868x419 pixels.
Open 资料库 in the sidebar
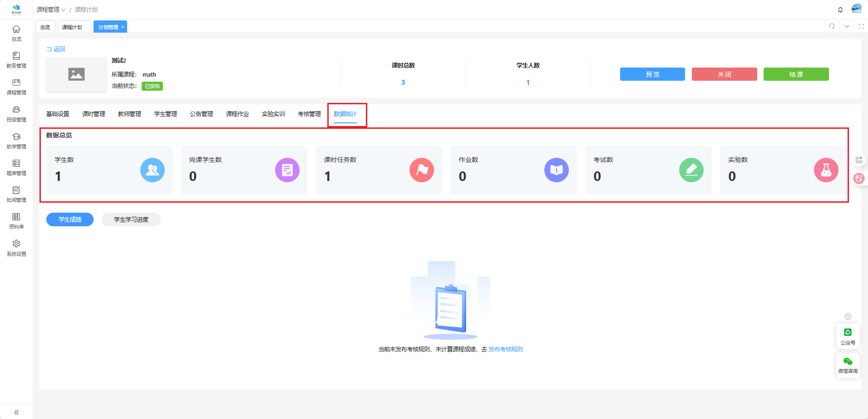coord(16,221)
